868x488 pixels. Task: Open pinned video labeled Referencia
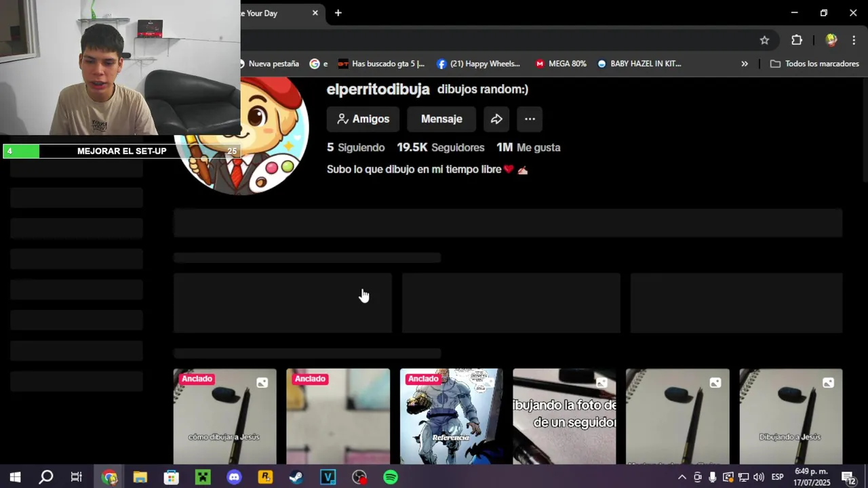tap(451, 416)
